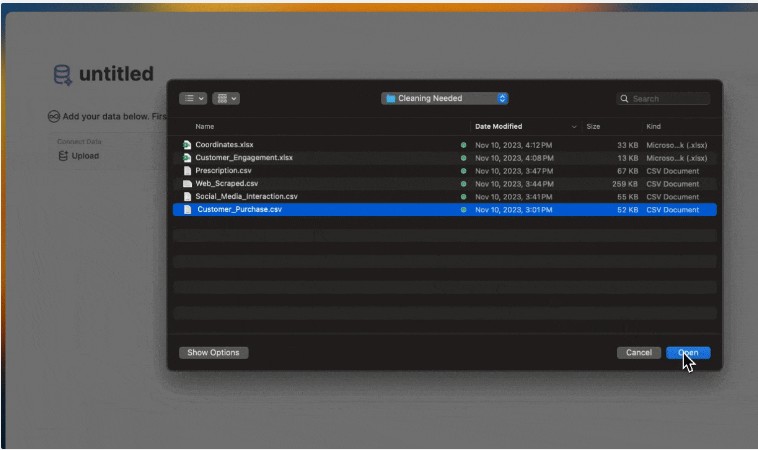This screenshot has width=758, height=450.
Task: Sort files by Date Modified column
Action: [x=498, y=127]
